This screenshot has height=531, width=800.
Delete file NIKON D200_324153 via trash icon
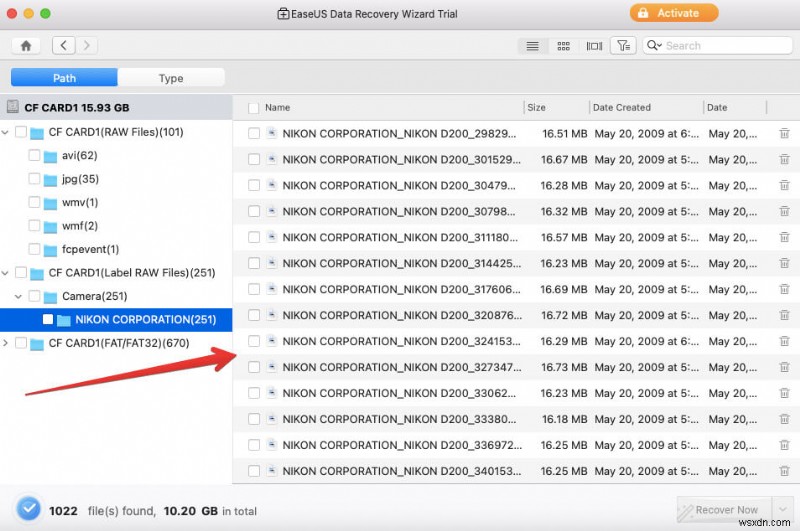[x=784, y=341]
